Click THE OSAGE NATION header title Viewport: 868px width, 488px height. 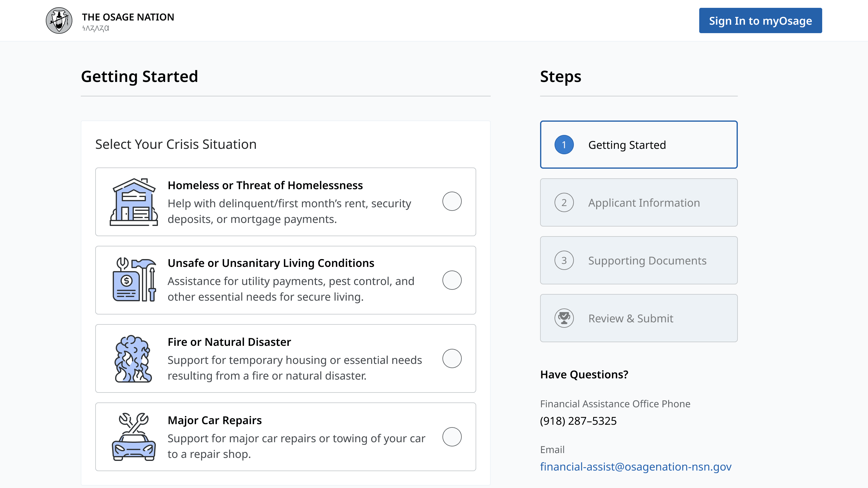click(x=128, y=17)
